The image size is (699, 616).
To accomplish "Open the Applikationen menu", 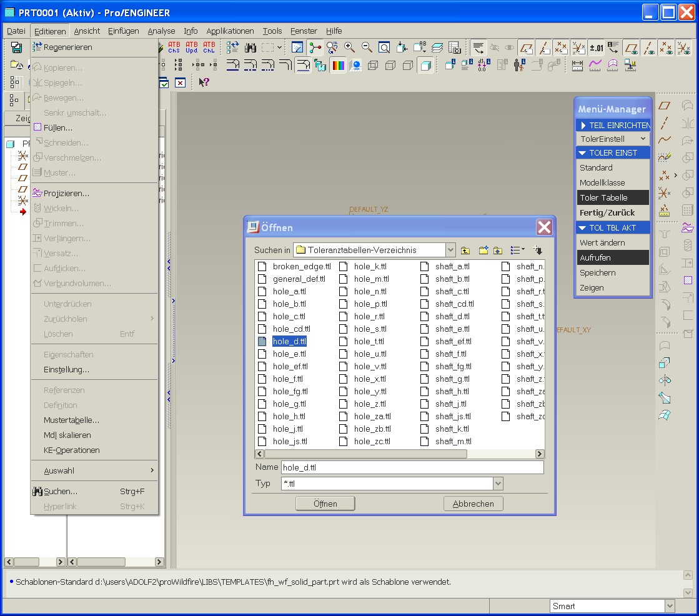I will click(x=230, y=31).
